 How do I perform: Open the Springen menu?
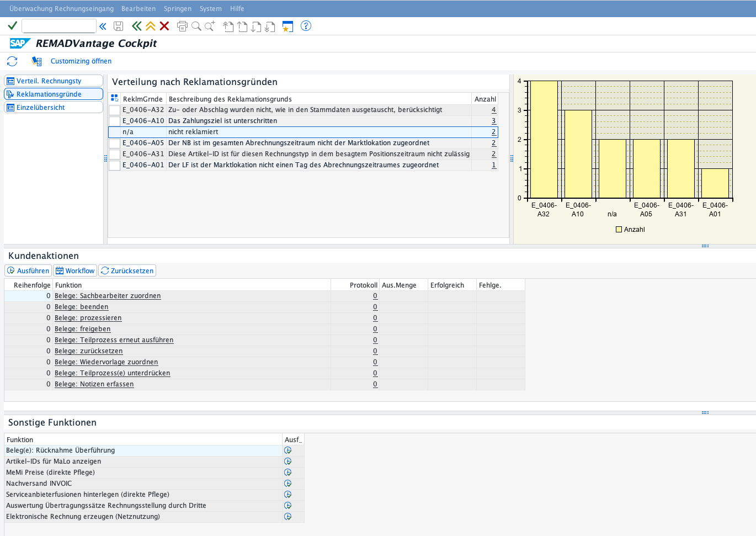click(x=177, y=9)
